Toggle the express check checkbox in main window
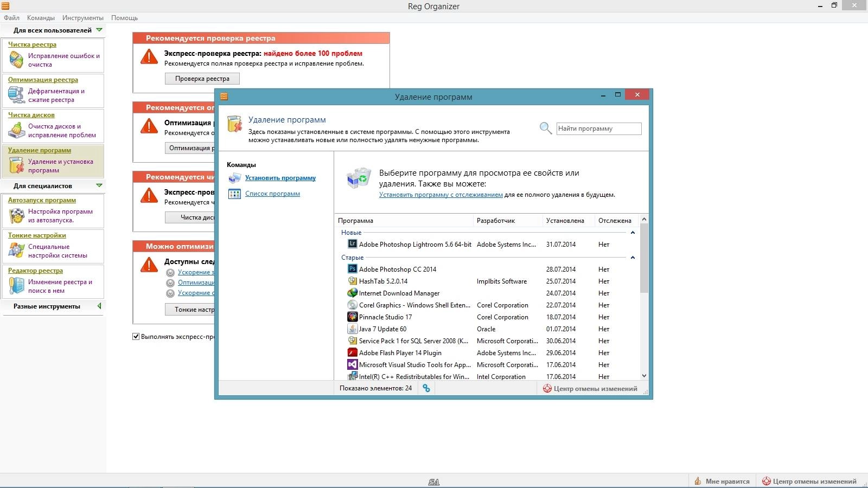Screen dimensions: 868x488 pyautogui.click(x=136, y=336)
